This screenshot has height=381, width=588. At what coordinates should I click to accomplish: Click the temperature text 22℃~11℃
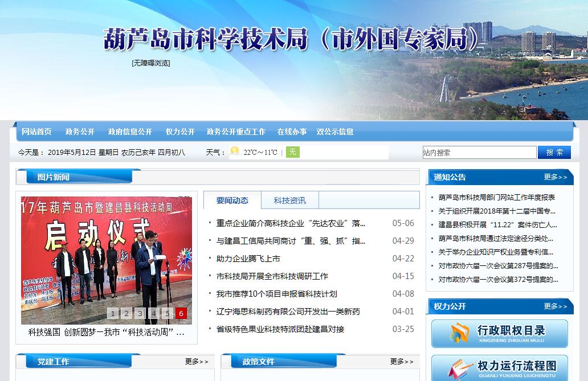click(260, 152)
